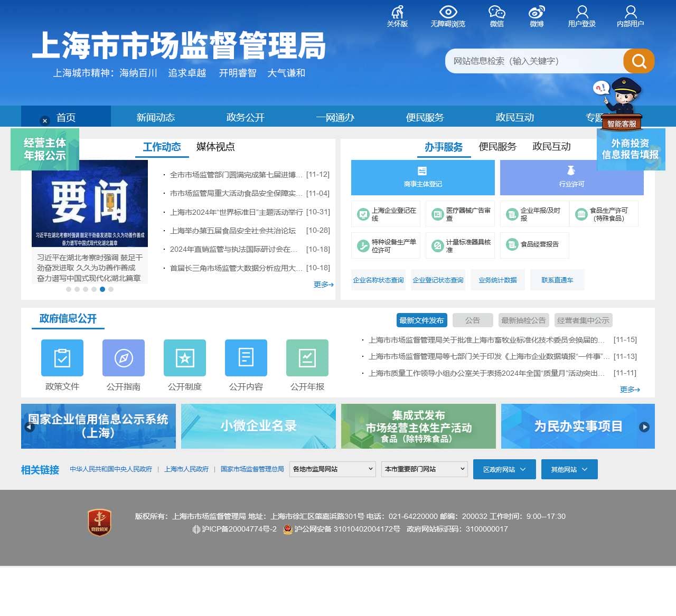This screenshot has height=616, width=676.
Task: Click the 企业名称状态查询 button
Action: pyautogui.click(x=378, y=280)
